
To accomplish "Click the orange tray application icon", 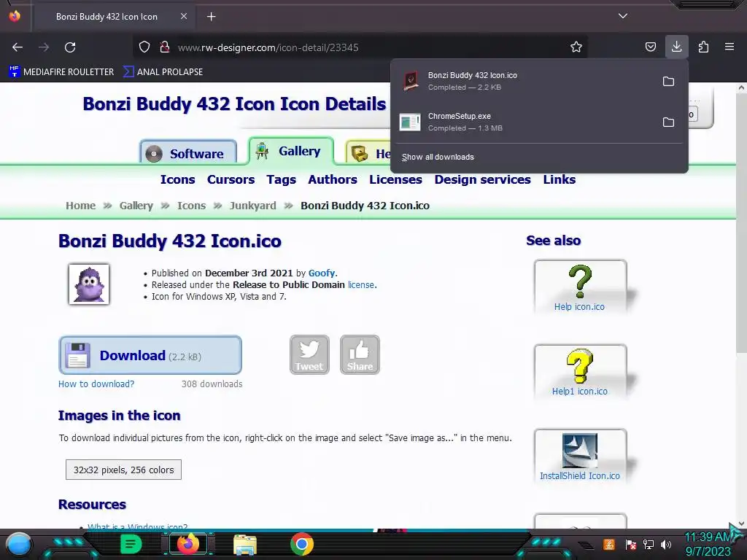I will (609, 544).
